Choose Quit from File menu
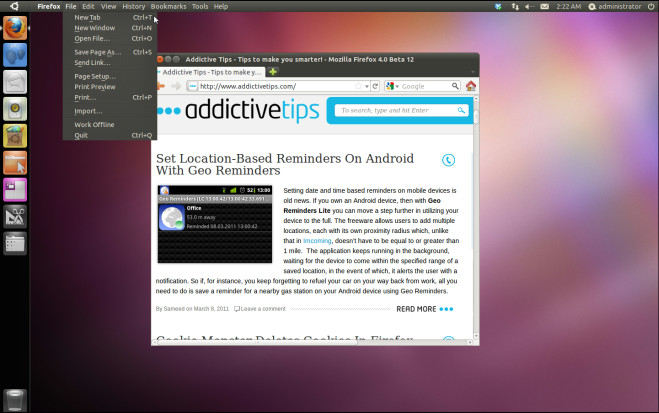This screenshot has width=659, height=413. click(x=110, y=135)
